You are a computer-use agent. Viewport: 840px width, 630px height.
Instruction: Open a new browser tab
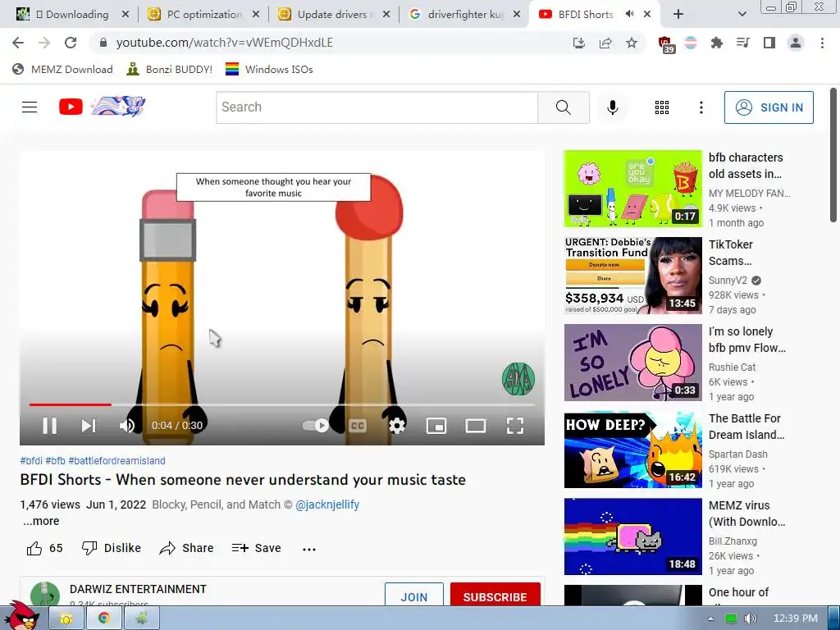pyautogui.click(x=678, y=15)
